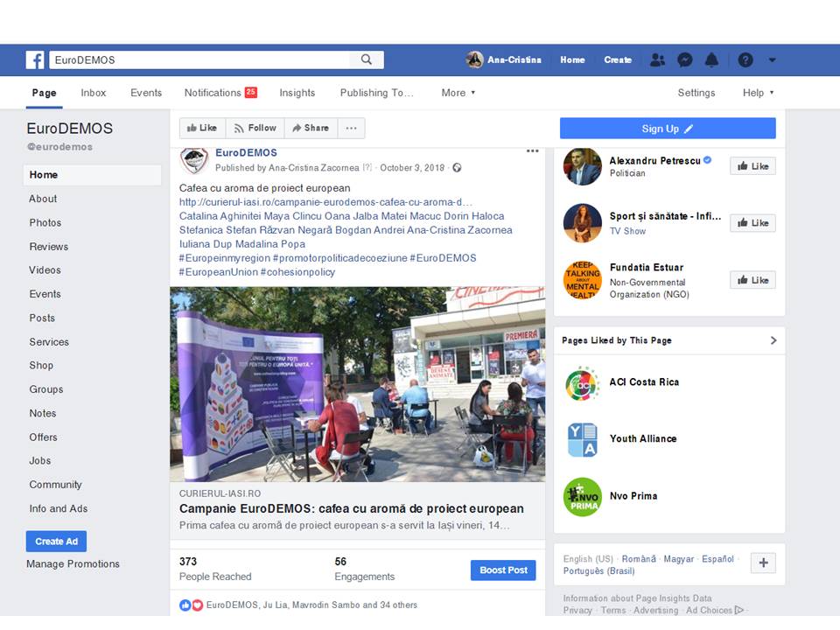Screen dimensions: 840x630
Task: Click the Alexandru Petrescu avatar
Action: coord(583,166)
